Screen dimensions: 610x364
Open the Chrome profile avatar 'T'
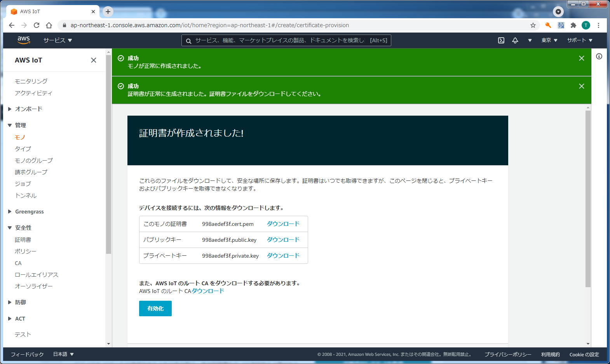586,25
